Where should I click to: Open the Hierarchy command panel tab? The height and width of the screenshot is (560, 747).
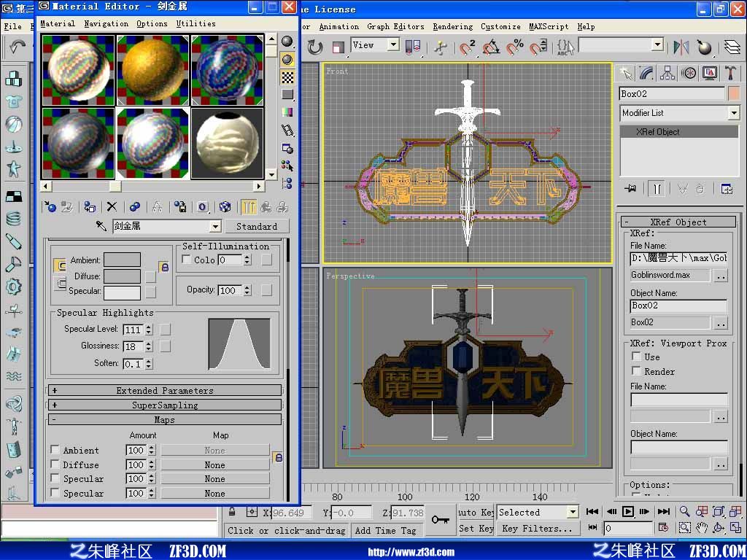click(x=667, y=73)
